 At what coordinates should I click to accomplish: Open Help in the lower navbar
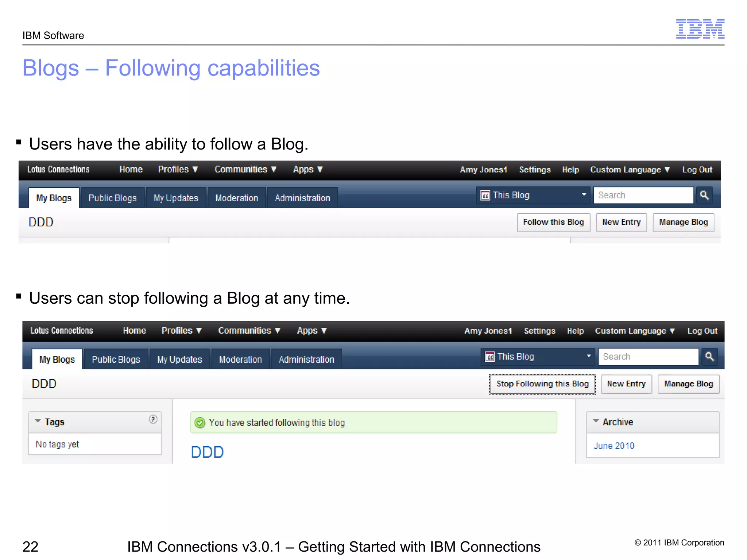575,331
